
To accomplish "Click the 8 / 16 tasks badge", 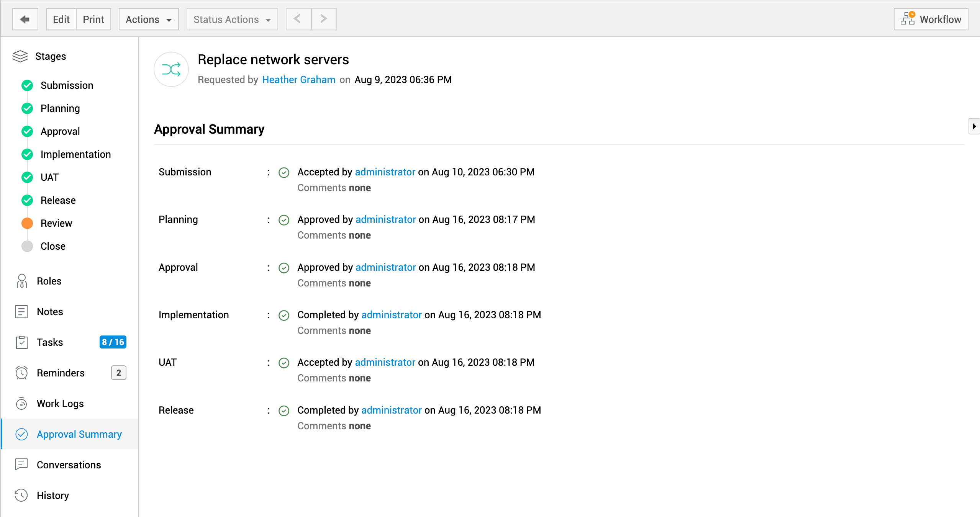I will pyautogui.click(x=113, y=342).
